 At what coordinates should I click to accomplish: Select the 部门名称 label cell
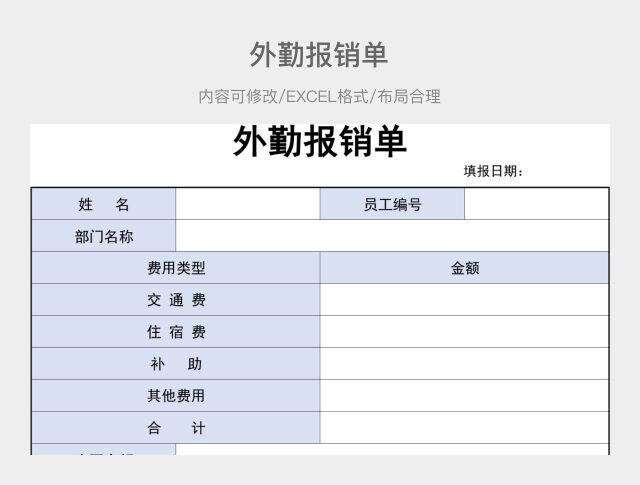104,236
